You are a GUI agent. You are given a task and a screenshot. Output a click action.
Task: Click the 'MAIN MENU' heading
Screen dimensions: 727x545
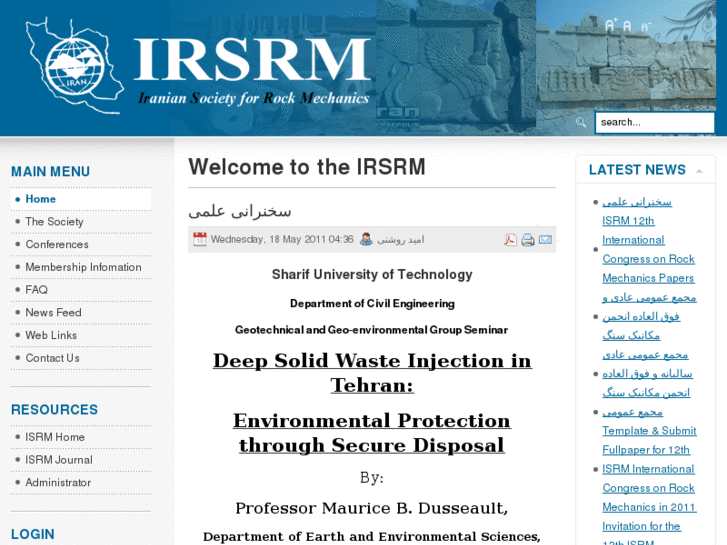[51, 172]
